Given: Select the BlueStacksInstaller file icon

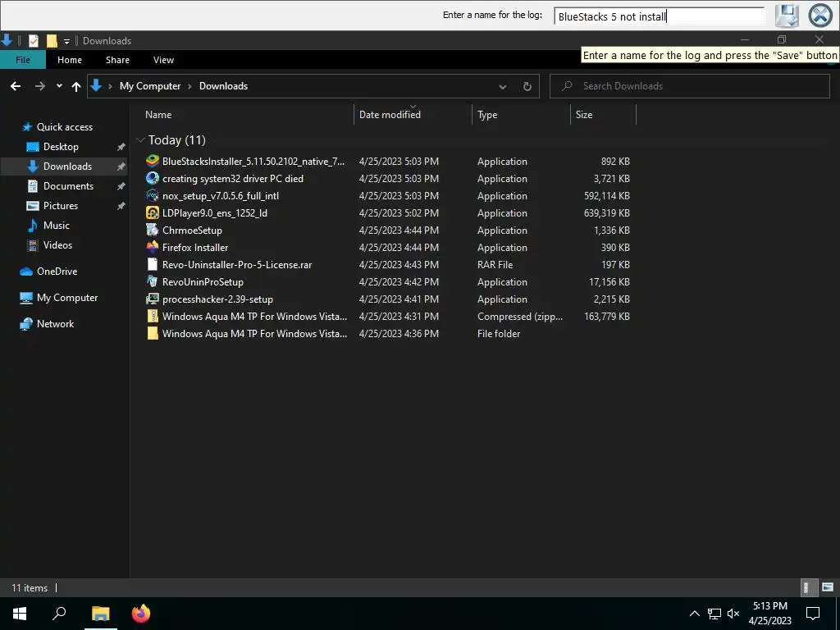Looking at the screenshot, I should [x=153, y=161].
